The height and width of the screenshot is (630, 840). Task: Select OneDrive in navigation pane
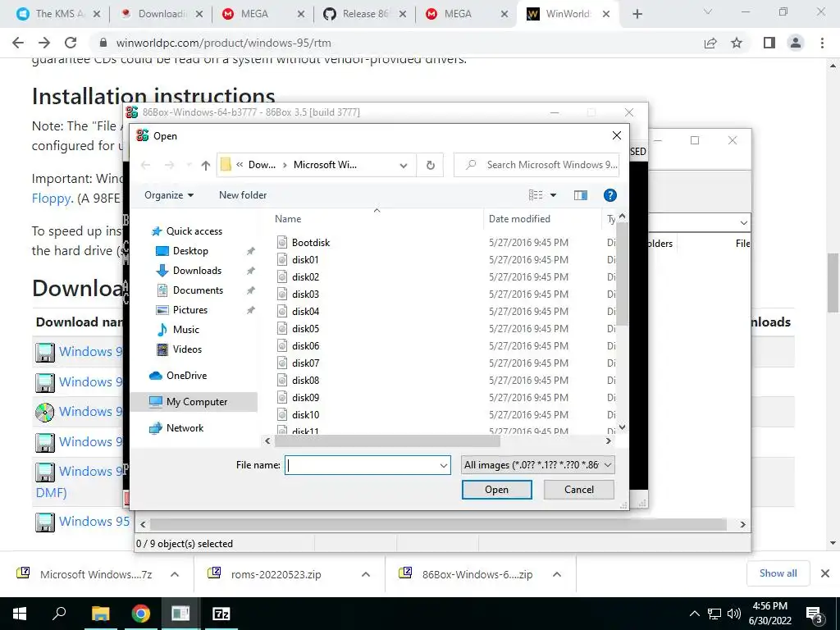(x=186, y=376)
